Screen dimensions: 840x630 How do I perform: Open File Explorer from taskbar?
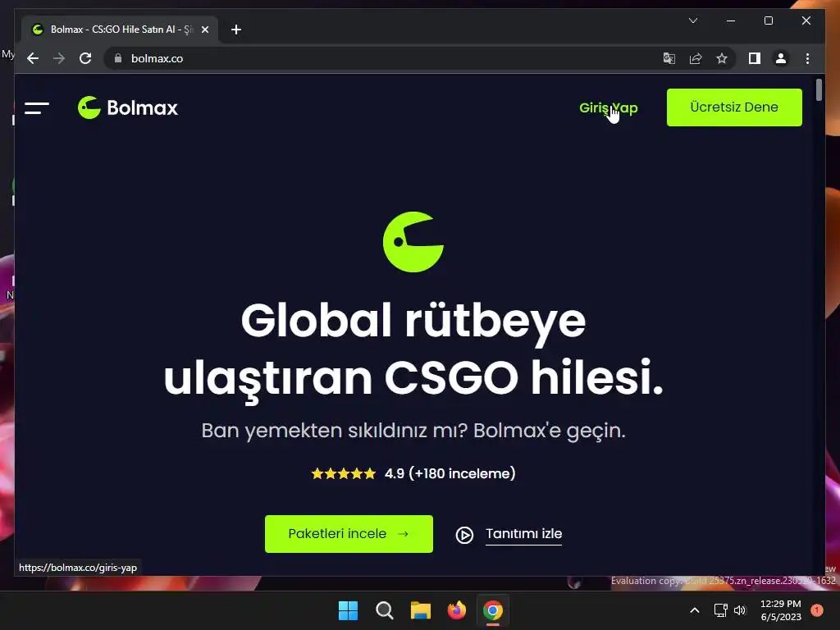tap(421, 610)
